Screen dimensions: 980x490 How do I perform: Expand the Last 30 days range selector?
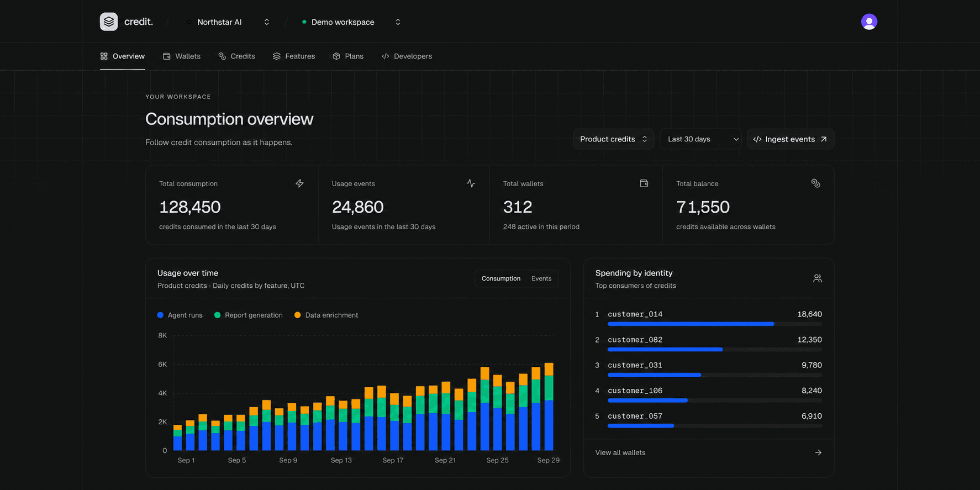[700, 139]
